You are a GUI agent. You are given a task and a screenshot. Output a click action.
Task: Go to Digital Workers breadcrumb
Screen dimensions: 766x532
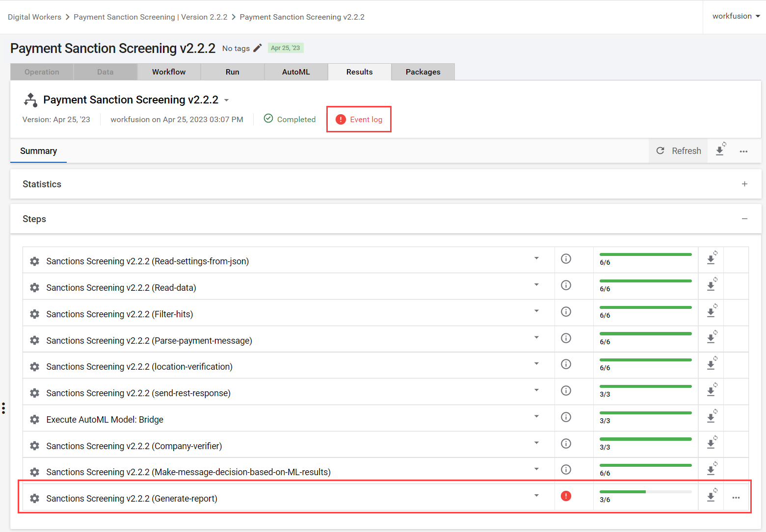(x=34, y=17)
